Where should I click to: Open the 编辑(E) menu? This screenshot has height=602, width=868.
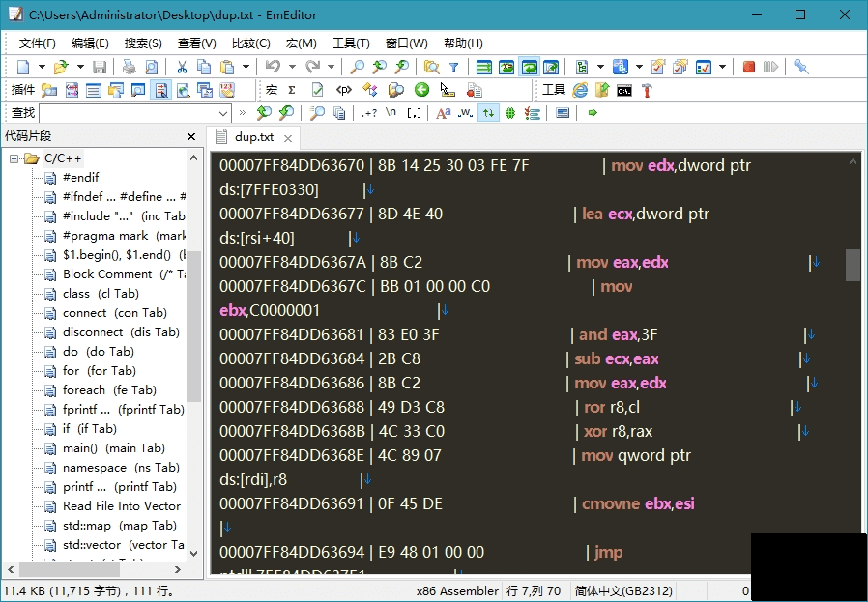coord(90,43)
